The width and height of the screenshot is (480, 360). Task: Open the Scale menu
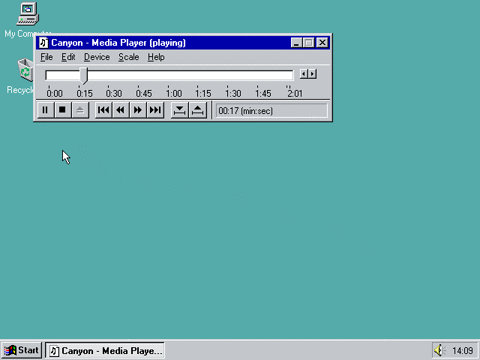click(129, 57)
